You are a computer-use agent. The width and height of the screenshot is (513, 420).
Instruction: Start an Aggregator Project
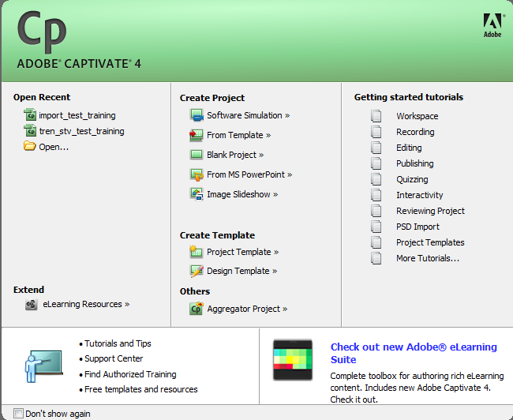(247, 309)
